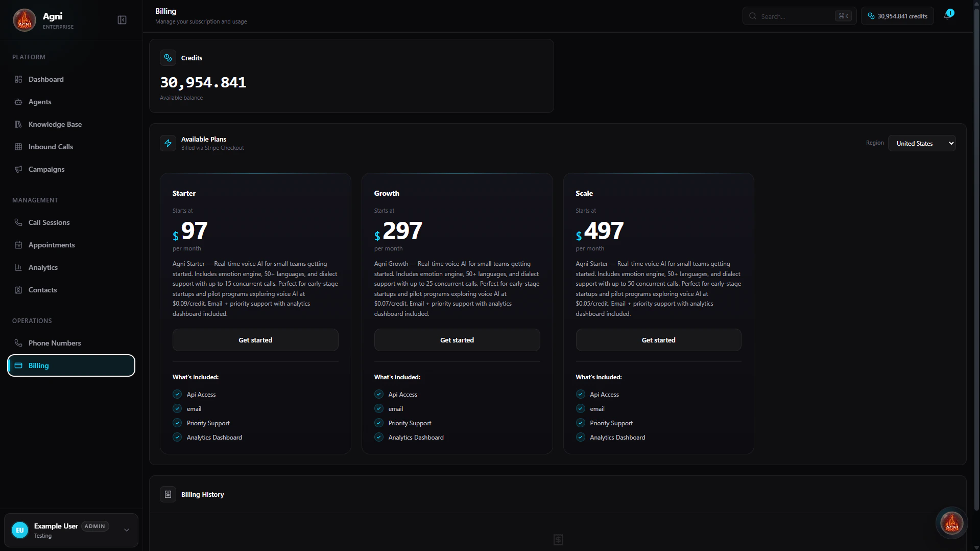
Task: Click Growth plan Priority Support checkmark
Action: pyautogui.click(x=379, y=423)
